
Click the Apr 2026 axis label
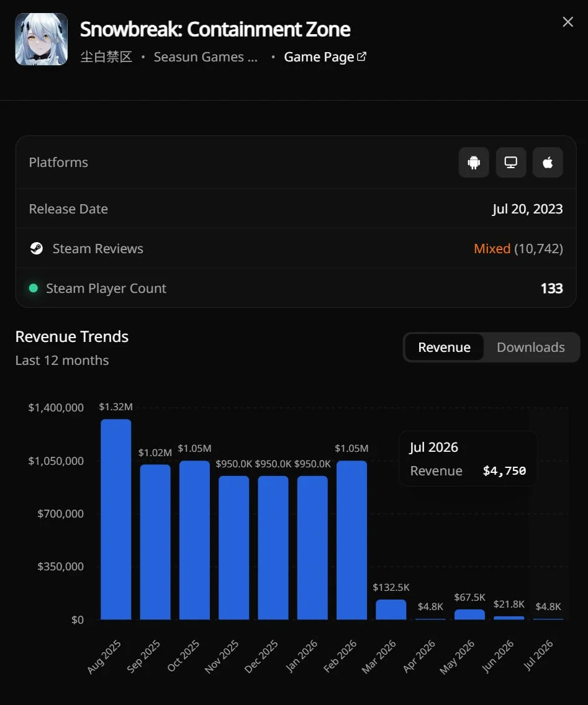coord(419,656)
